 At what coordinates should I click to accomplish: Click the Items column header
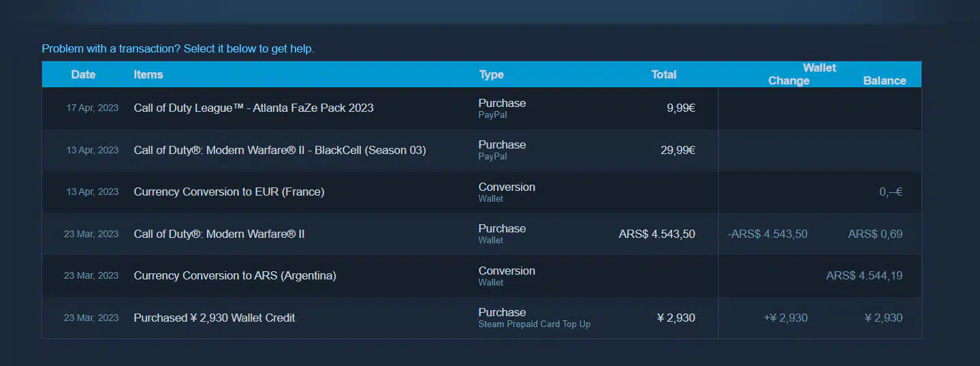pos(148,74)
